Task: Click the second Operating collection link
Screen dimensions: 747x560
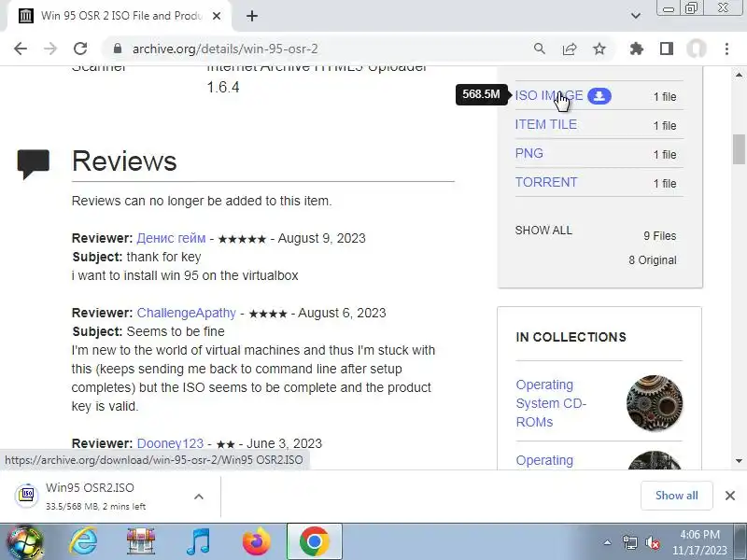Action: tap(544, 460)
